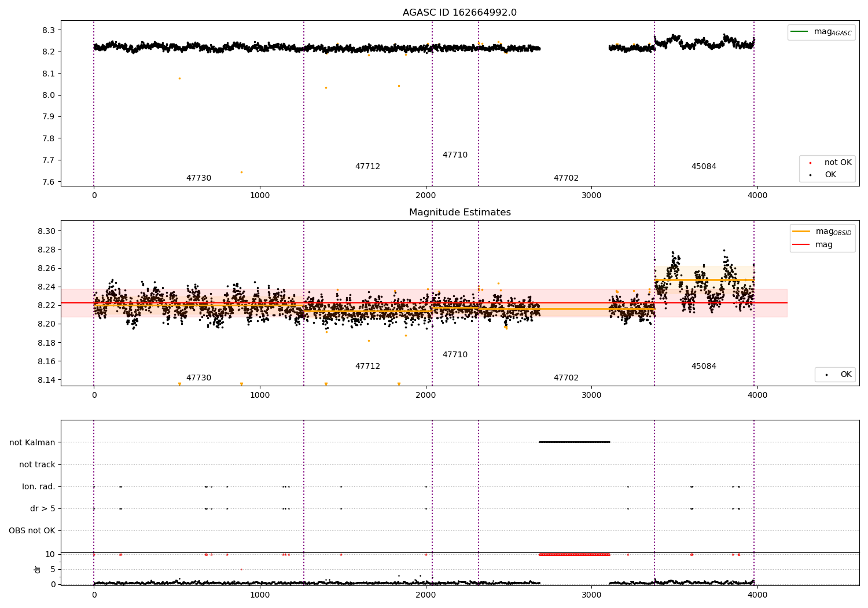Click the 7.9 y-axis tick label
Screen dimensions: 868x608
pyautogui.click(x=49, y=117)
